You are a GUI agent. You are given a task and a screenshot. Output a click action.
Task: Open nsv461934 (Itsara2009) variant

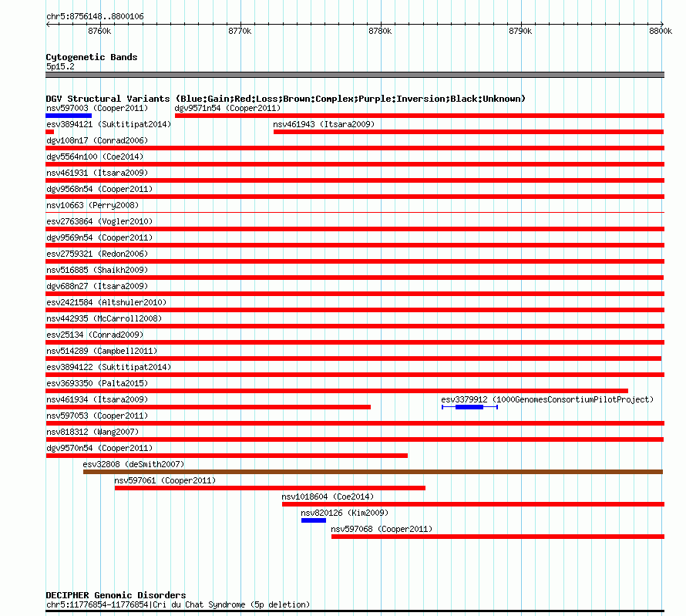pyautogui.click(x=97, y=399)
